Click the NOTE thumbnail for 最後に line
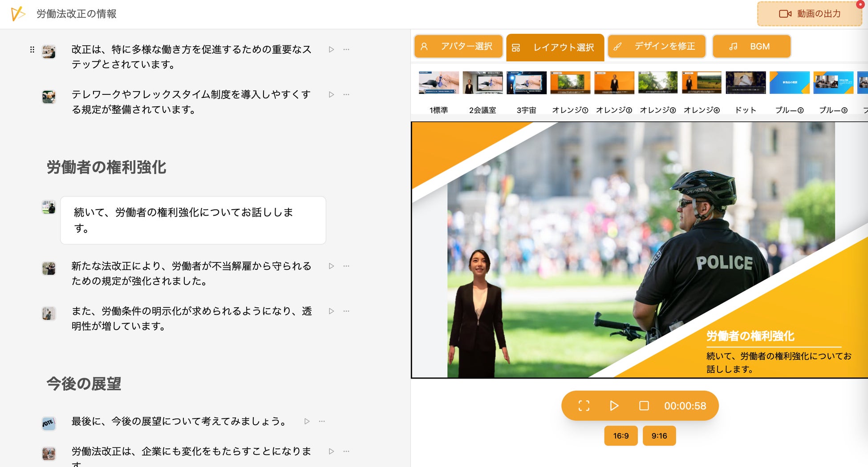868x467 pixels. pos(49,423)
